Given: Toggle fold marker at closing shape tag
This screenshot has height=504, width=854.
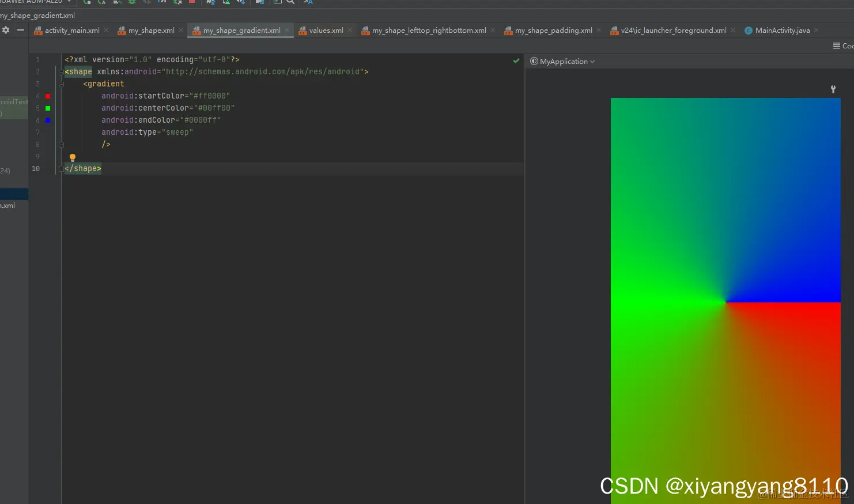Looking at the screenshot, I should [61, 169].
